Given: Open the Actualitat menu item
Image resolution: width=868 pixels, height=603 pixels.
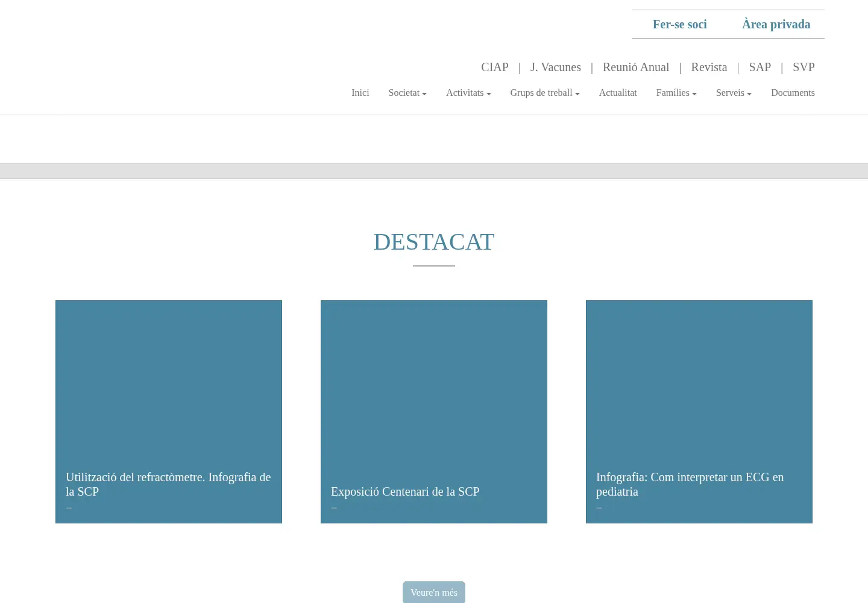Looking at the screenshot, I should click(x=618, y=92).
